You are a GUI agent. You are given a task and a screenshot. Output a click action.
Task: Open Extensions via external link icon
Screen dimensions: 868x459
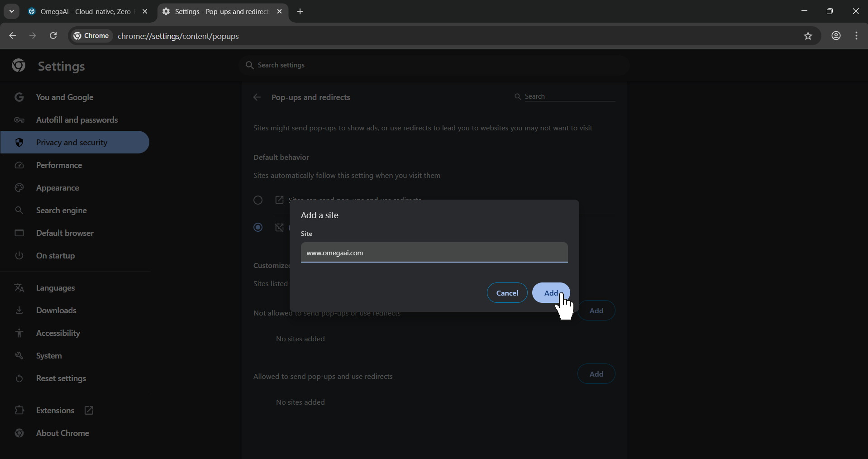89,411
